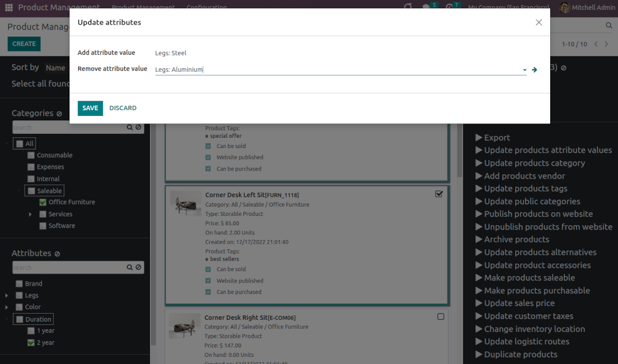Toggle the All category checkbox
The width and height of the screenshot is (618, 364).
[x=20, y=144]
